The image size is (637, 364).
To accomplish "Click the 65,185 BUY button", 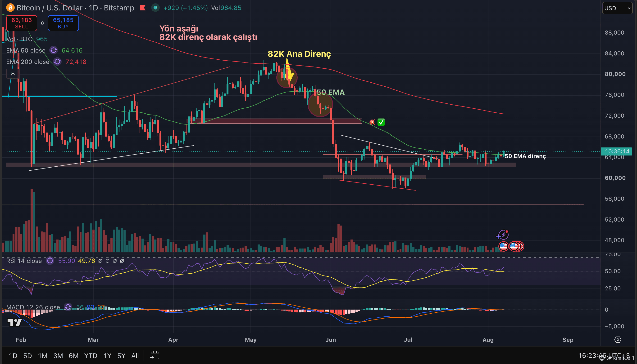I will tap(63, 23).
